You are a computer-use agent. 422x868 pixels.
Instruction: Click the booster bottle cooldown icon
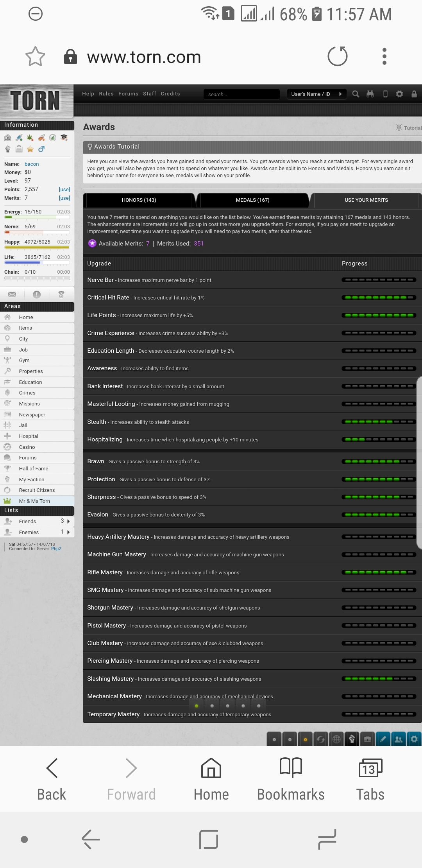click(x=41, y=138)
